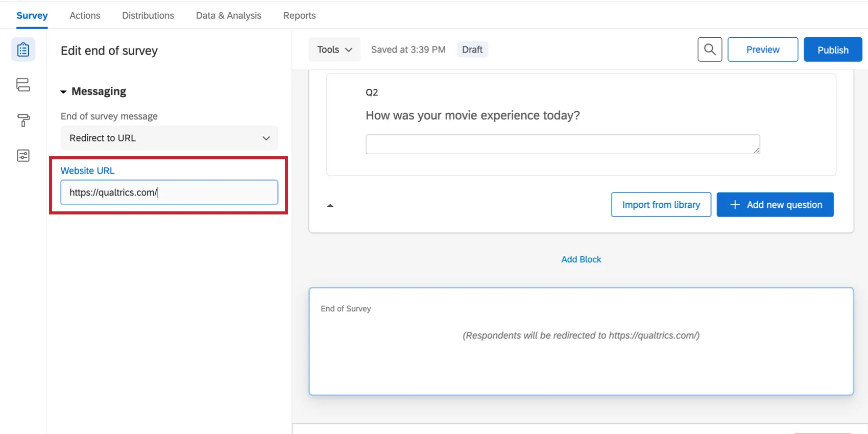This screenshot has width=868, height=434.
Task: Switch to the Actions tab
Action: [x=85, y=15]
